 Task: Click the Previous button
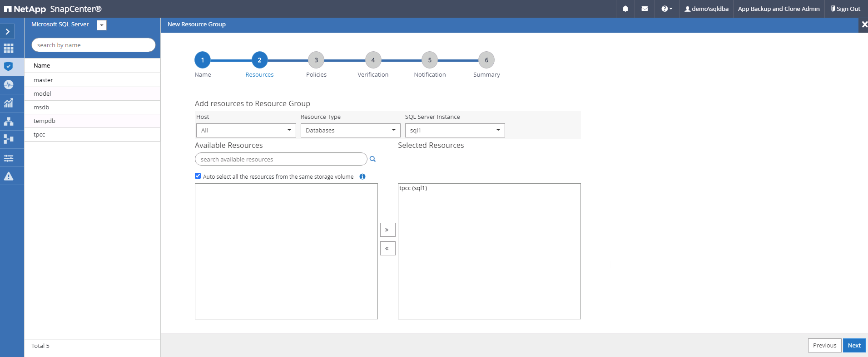point(824,345)
